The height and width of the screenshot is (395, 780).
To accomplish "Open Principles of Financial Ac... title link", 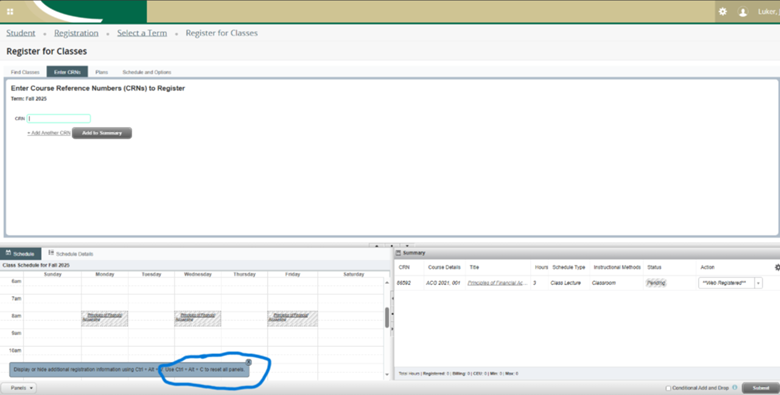I will (497, 283).
